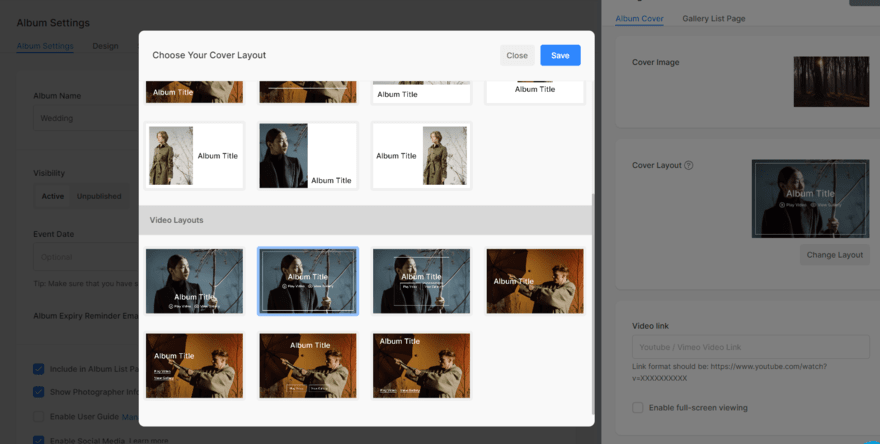
Task: Set visibility to Unpublished
Action: pyautogui.click(x=99, y=196)
